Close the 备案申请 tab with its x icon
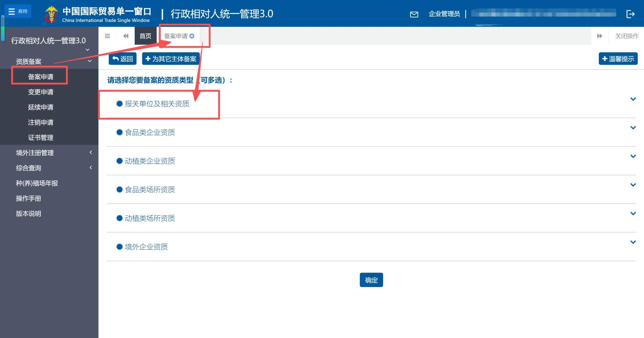This screenshot has height=338, width=644. click(x=192, y=36)
